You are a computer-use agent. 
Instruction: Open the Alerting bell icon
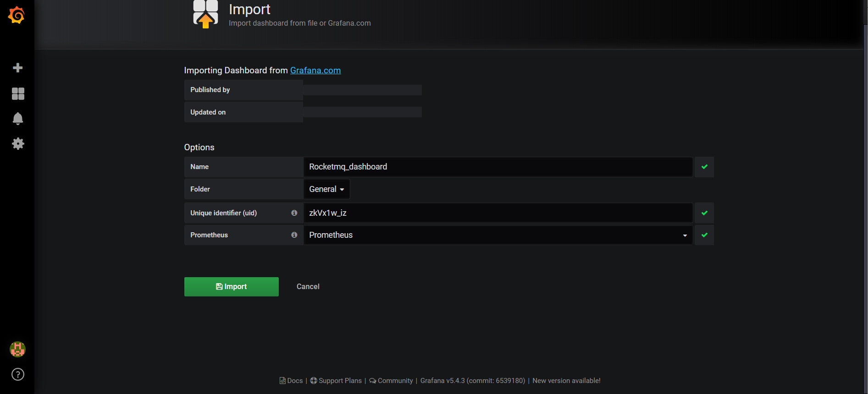tap(18, 119)
